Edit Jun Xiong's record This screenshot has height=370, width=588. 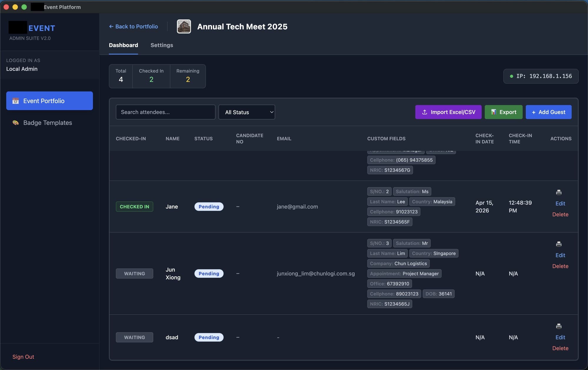560,255
